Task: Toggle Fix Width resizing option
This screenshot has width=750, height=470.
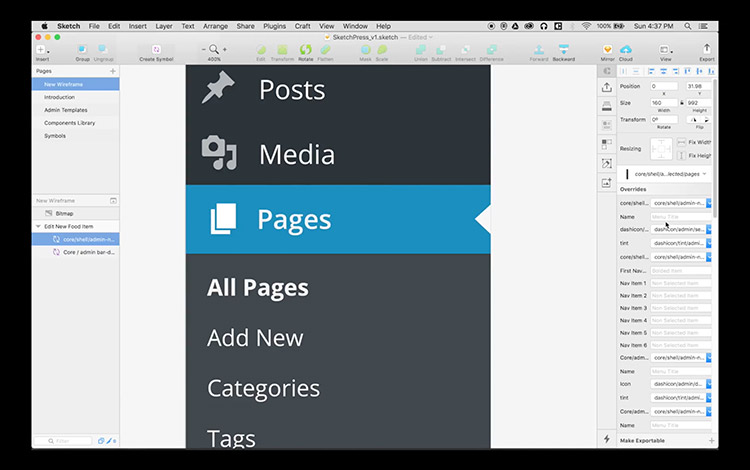Action: (682, 142)
